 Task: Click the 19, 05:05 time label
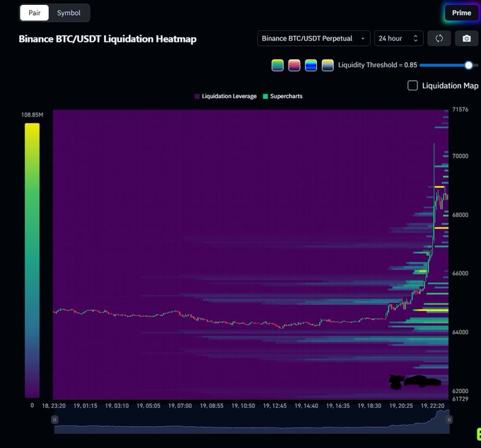point(149,406)
